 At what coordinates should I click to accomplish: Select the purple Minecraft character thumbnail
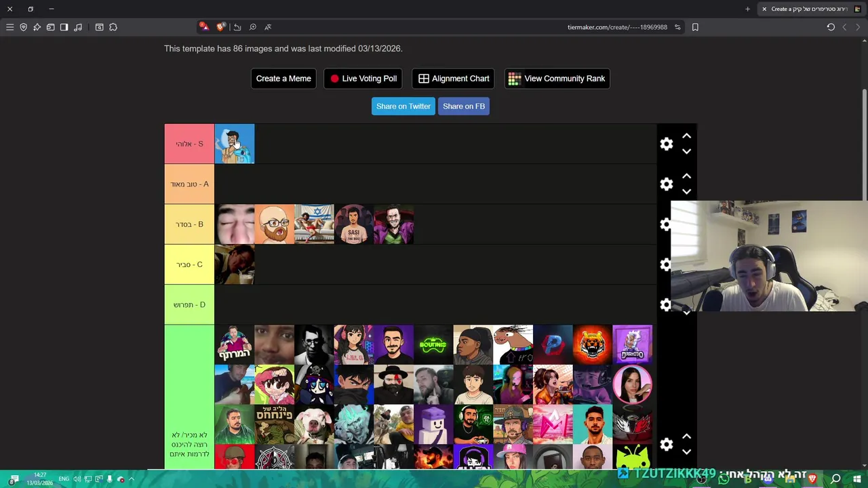(434, 425)
